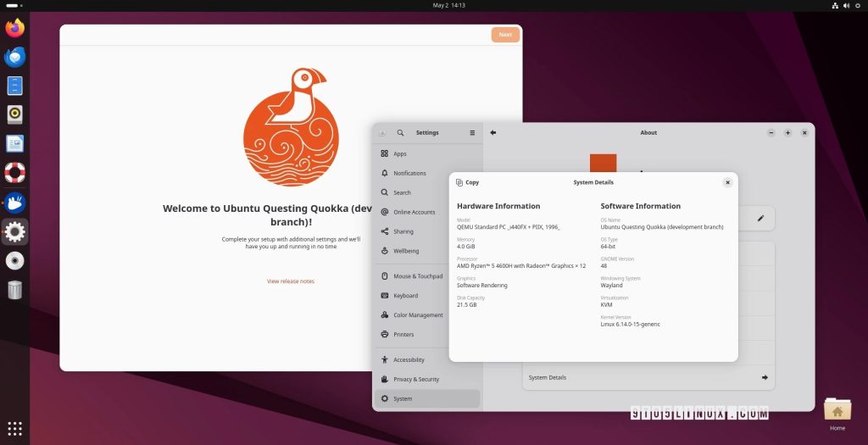868x445 pixels.
Task: Open Rhythmbox music player from the dock
Action: tap(14, 114)
